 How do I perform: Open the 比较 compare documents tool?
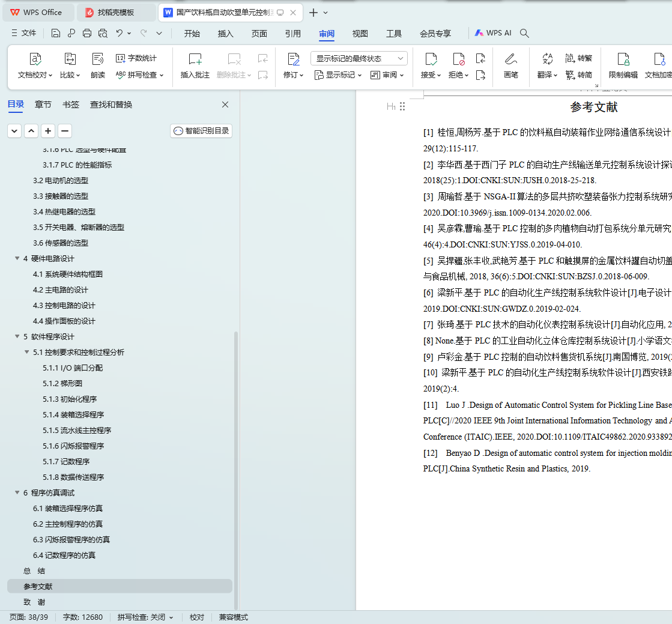pyautogui.click(x=70, y=65)
